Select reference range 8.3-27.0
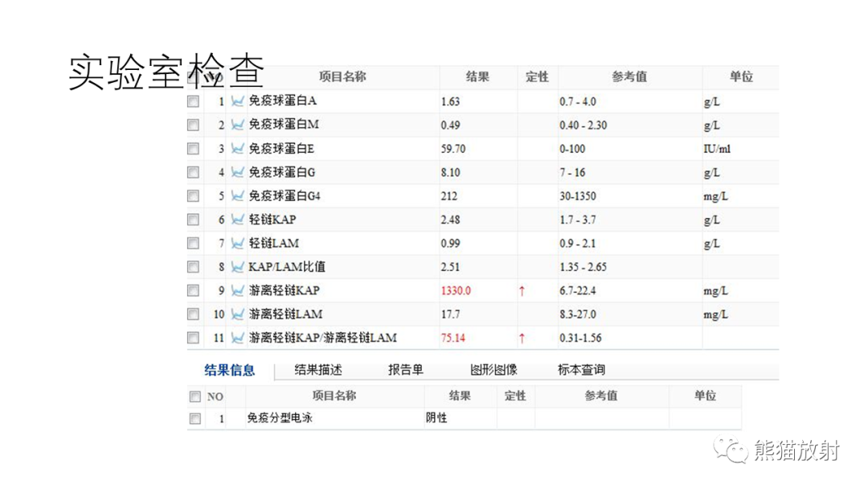Image resolution: width=868 pixels, height=489 pixels. 577,314
